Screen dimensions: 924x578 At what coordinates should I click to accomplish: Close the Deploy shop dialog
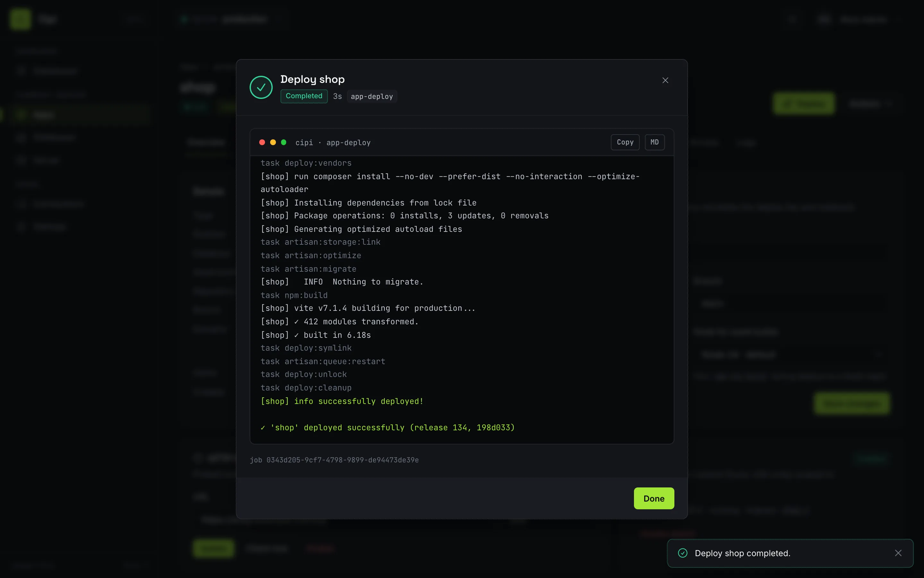coord(665,80)
